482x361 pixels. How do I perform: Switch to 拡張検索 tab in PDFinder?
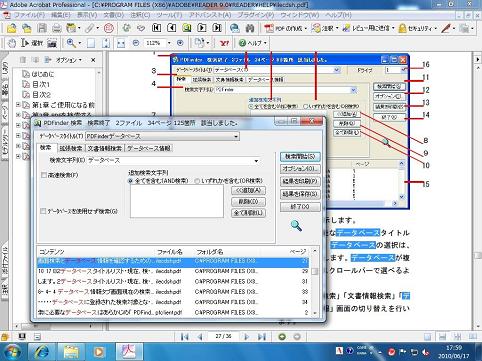click(x=71, y=148)
